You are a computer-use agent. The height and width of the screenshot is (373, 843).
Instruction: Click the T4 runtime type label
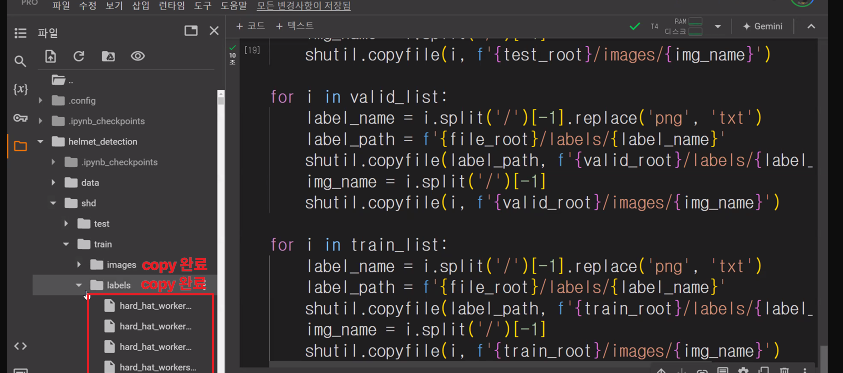(x=654, y=26)
